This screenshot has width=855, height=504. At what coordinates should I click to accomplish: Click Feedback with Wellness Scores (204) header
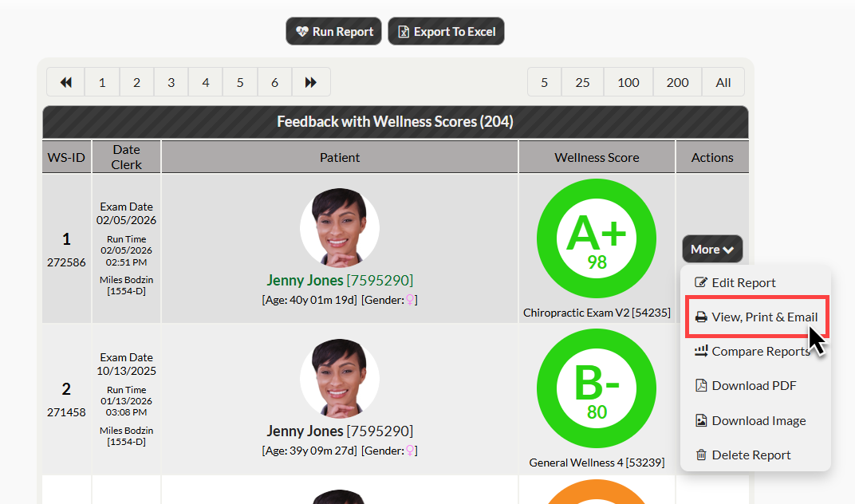[396, 122]
